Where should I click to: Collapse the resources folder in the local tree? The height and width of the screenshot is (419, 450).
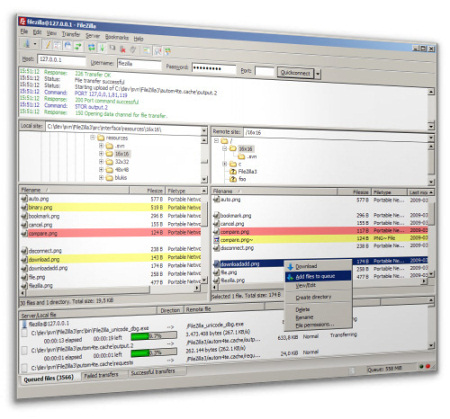pyautogui.click(x=93, y=137)
